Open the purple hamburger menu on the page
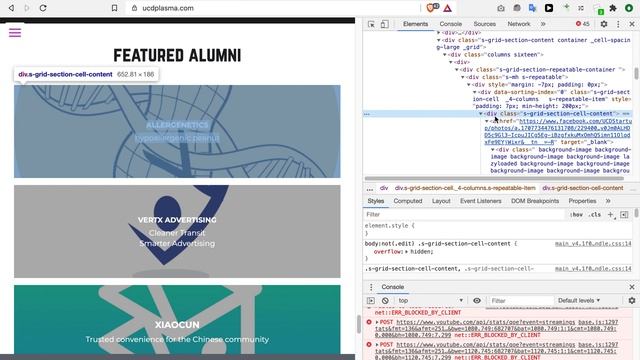The width and height of the screenshot is (640, 360). tap(15, 33)
